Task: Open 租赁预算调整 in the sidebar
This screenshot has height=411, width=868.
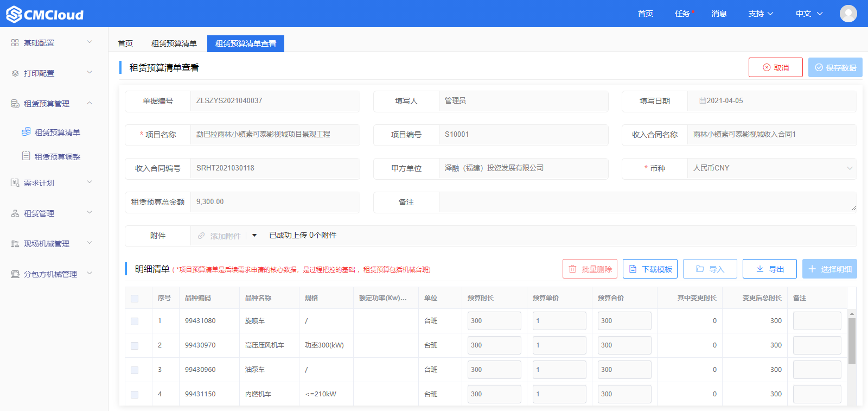Action: pos(58,157)
